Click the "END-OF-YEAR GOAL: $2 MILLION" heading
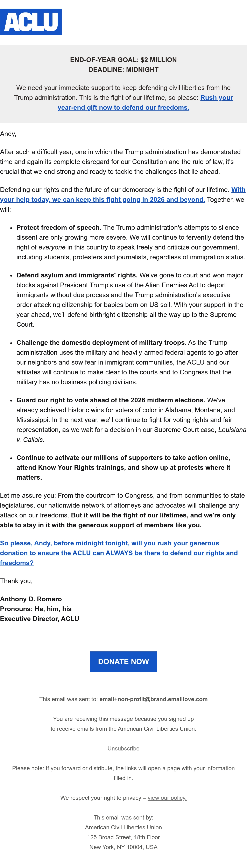 123,60
